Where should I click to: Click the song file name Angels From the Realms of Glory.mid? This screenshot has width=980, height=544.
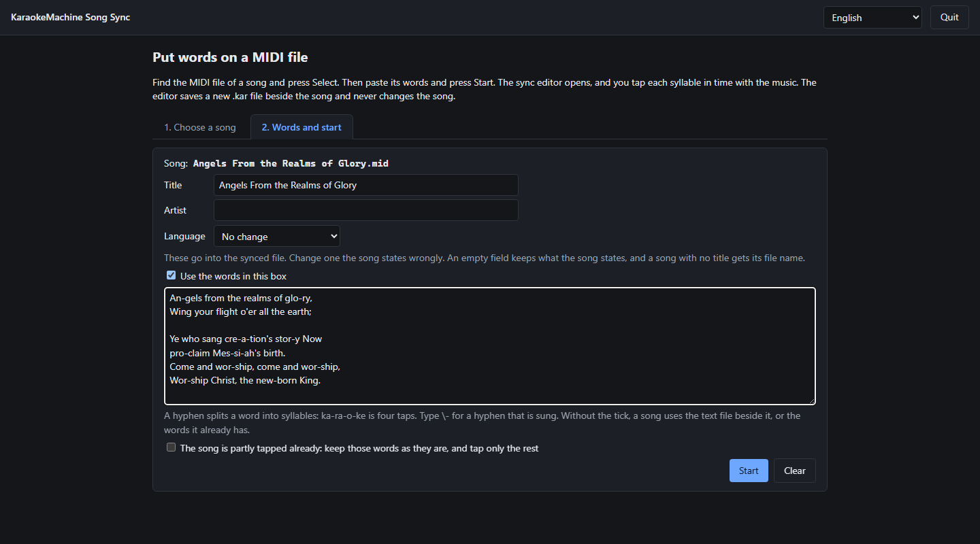291,163
